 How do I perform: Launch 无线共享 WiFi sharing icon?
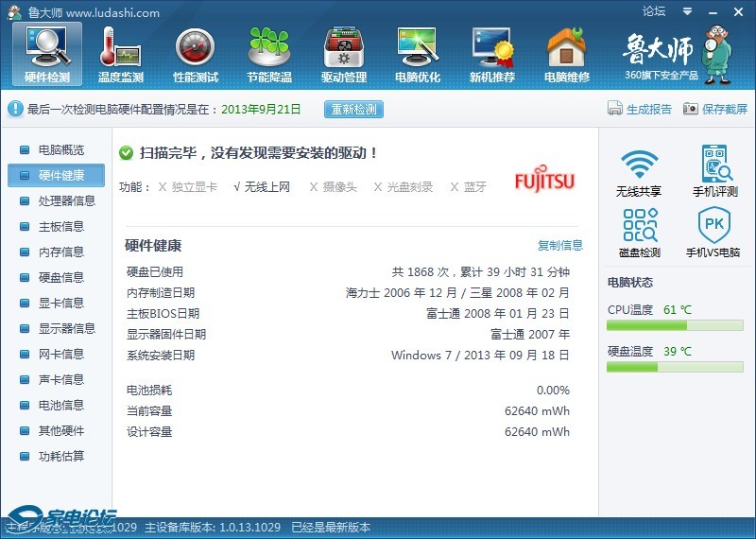tap(639, 171)
